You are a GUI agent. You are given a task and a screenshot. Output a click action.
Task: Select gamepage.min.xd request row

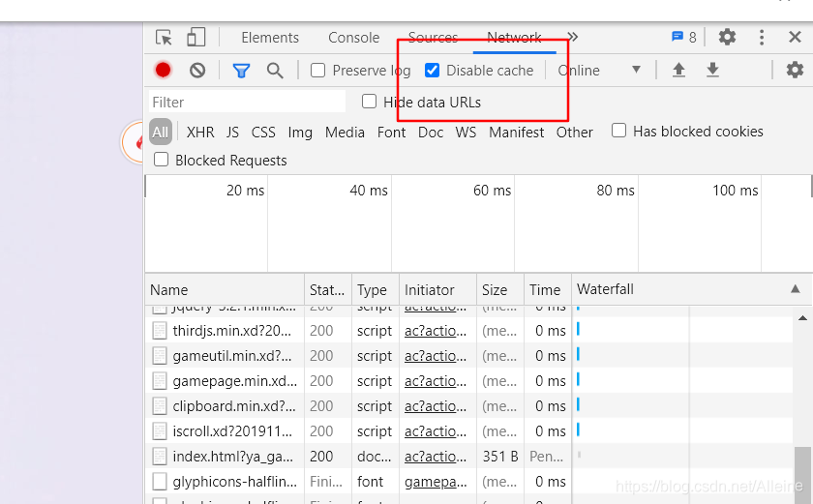click(468, 381)
